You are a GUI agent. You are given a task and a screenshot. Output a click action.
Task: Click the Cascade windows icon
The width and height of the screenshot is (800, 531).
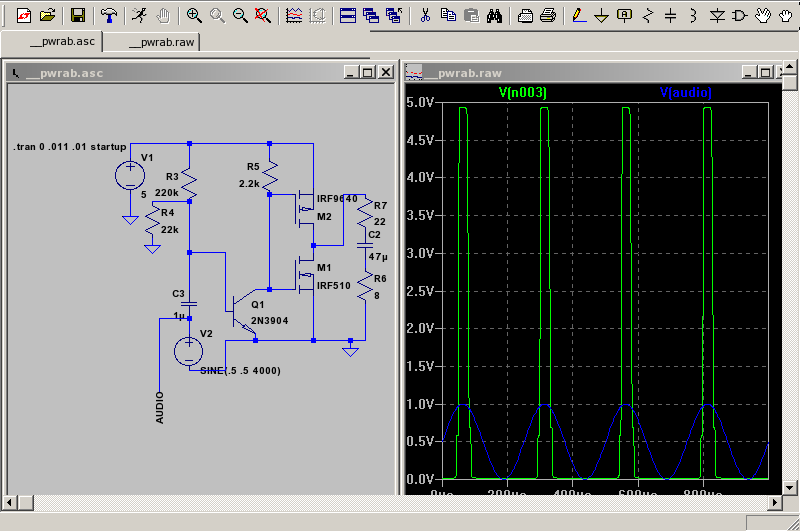[371, 15]
